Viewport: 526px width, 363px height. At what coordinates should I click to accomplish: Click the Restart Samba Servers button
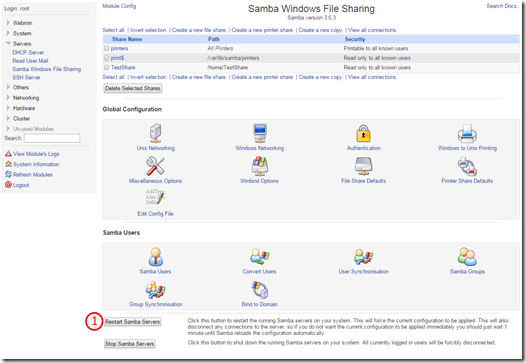pyautogui.click(x=133, y=322)
